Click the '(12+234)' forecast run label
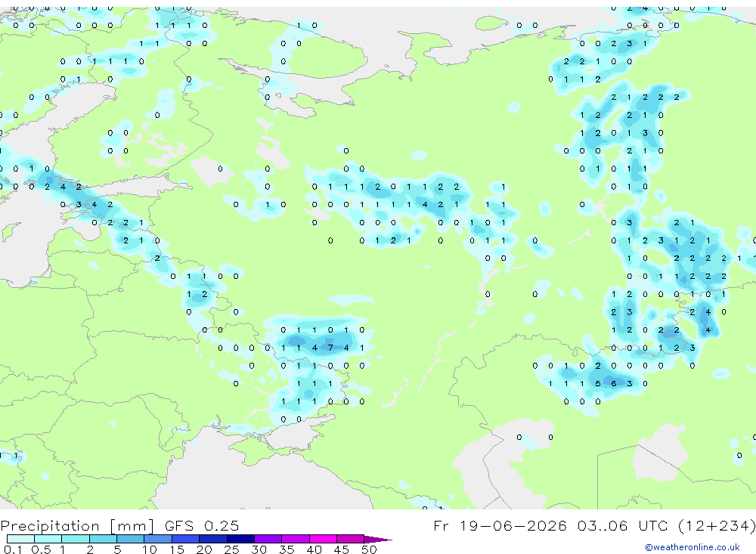This screenshot has height=554, width=756. (717, 525)
